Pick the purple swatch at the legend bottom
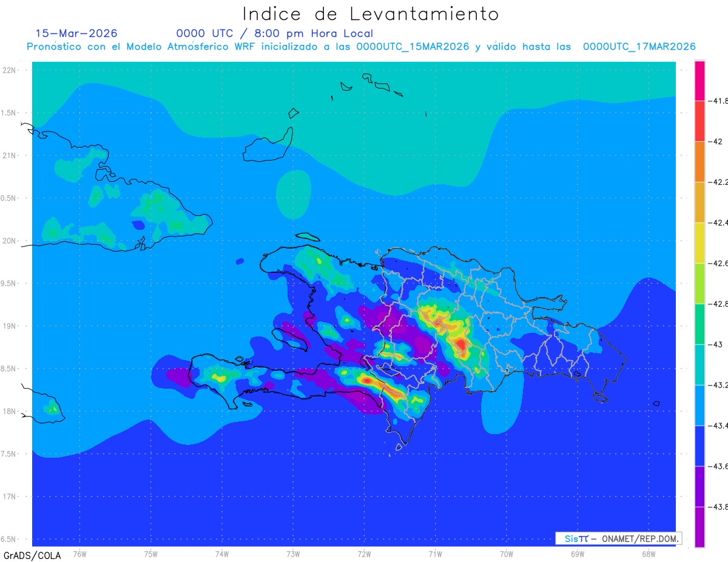This screenshot has height=562, width=728. (x=699, y=527)
